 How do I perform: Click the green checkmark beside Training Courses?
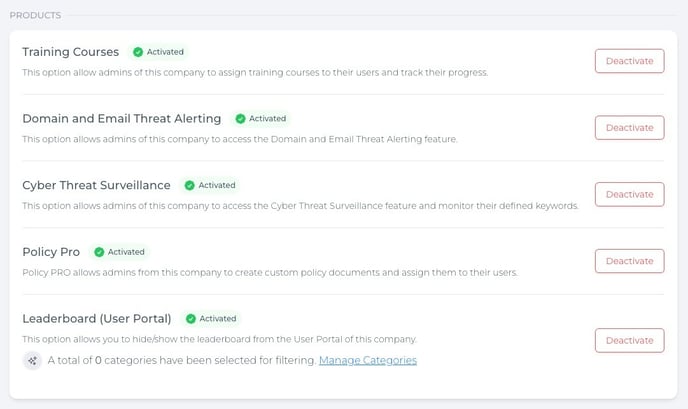[138, 52]
